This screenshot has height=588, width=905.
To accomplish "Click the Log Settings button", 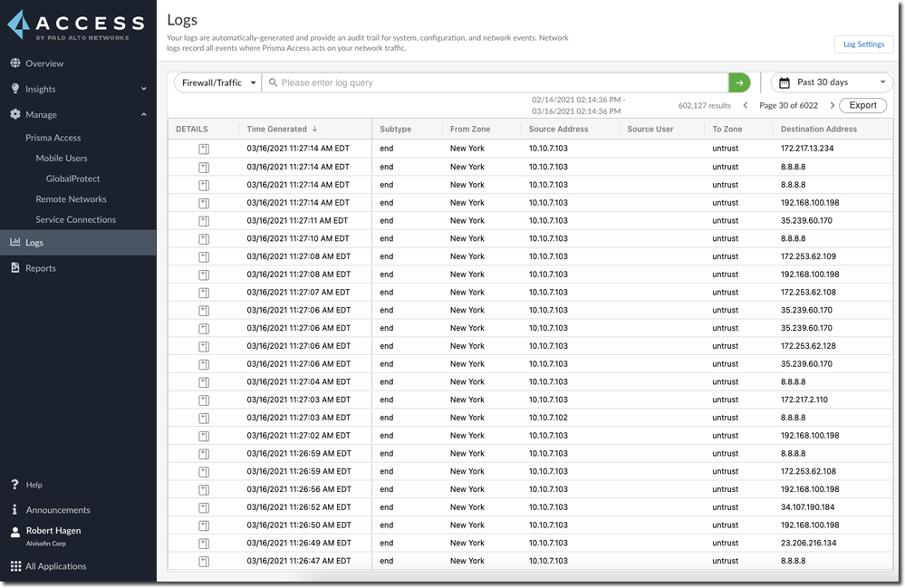I will point(863,43).
